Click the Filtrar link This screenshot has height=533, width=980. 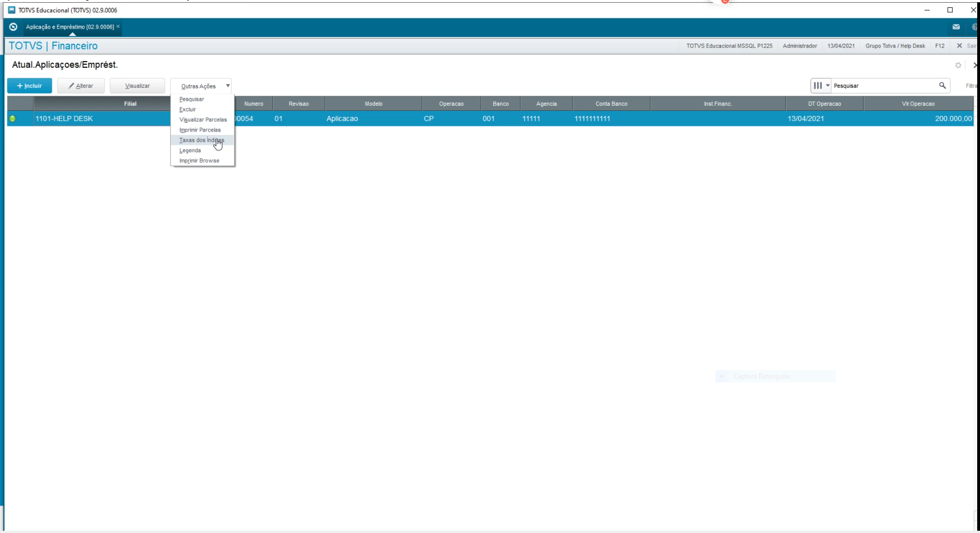click(972, 86)
